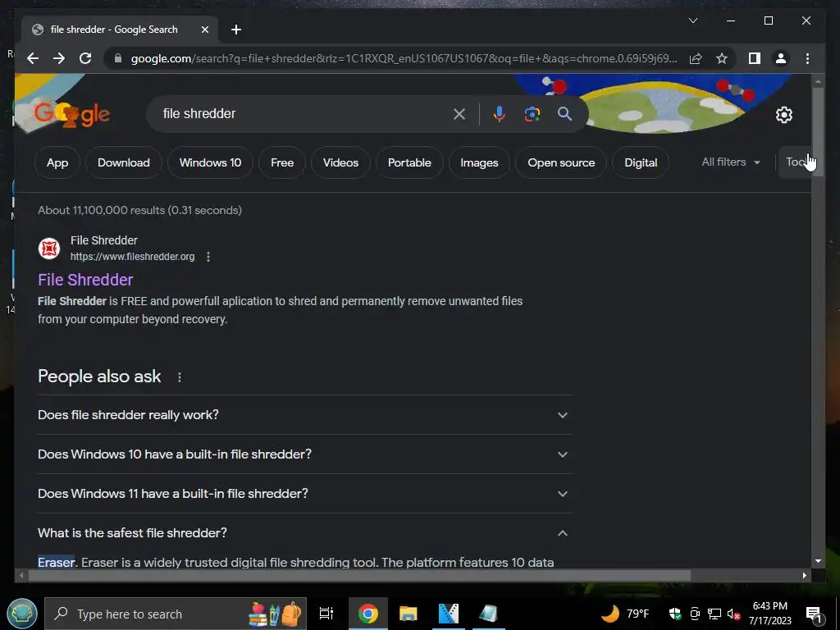Search by voice microphone icon

(x=499, y=113)
